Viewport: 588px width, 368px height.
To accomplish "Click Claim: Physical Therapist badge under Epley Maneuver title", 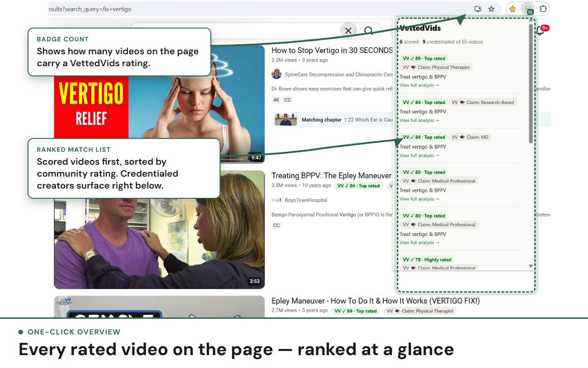I will tap(420, 311).
